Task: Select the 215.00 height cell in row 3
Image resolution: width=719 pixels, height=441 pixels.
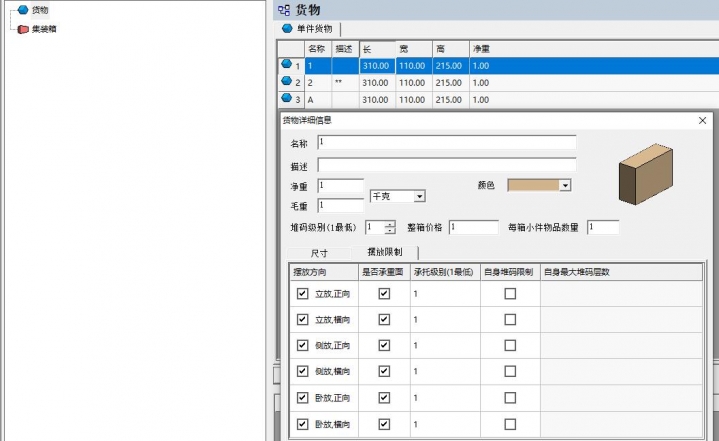Action: click(449, 99)
